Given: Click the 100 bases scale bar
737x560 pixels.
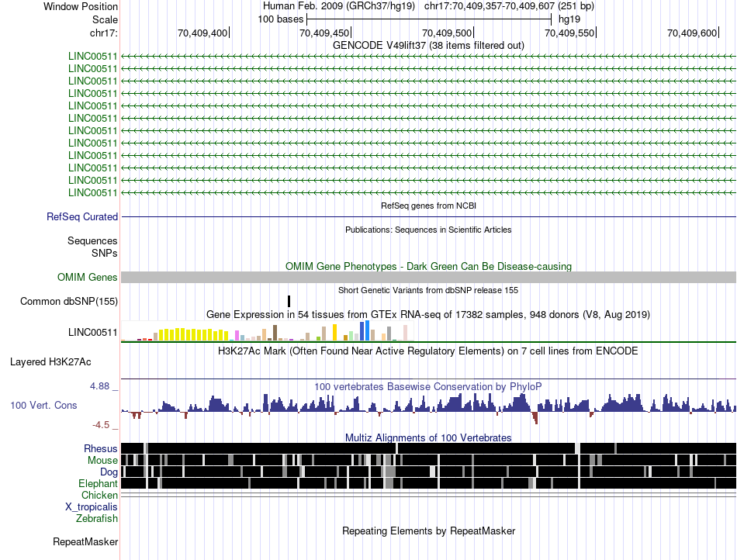Looking at the screenshot, I should (x=429, y=19).
